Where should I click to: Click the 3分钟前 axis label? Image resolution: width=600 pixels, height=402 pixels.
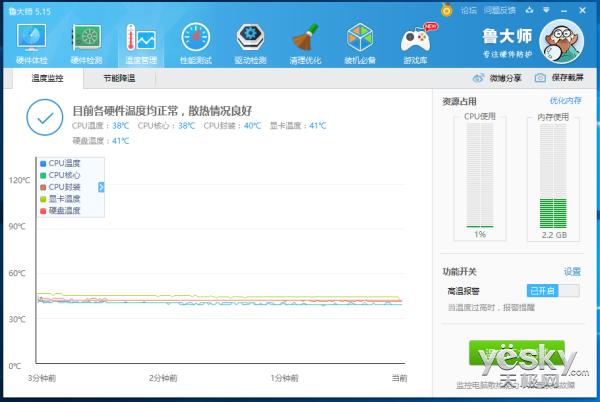tap(42, 378)
